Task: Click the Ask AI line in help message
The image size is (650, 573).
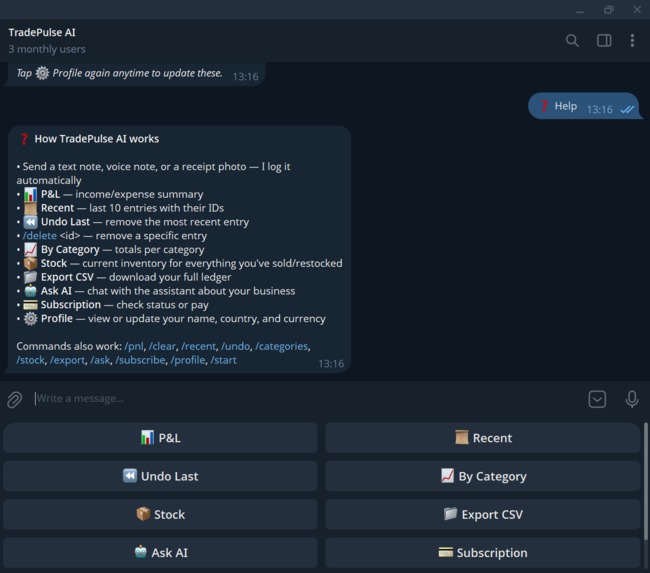Action: pos(156,291)
